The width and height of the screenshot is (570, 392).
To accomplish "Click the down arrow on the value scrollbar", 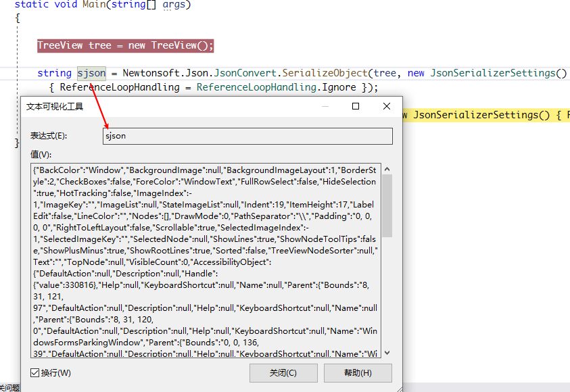I will point(387,352).
